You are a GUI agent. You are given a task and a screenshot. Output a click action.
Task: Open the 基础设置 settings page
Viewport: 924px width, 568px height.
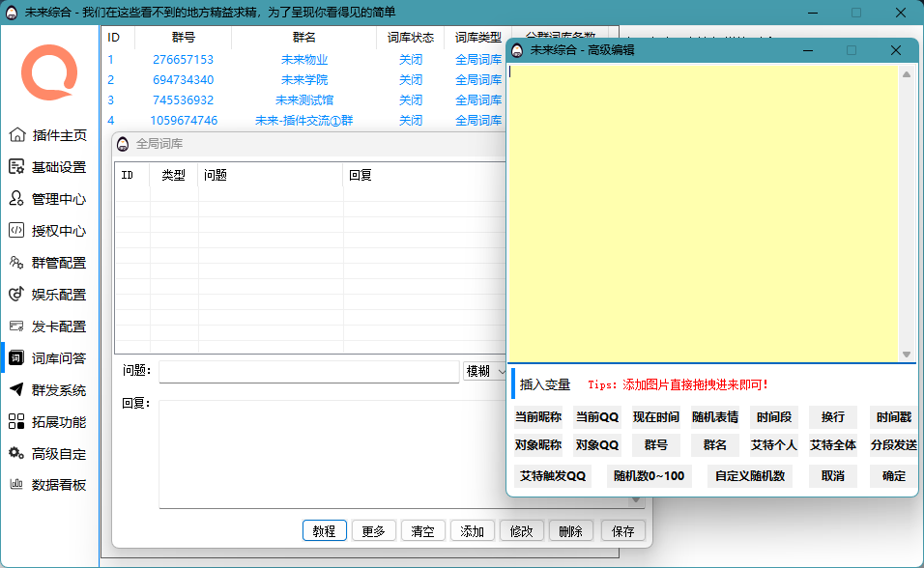[x=49, y=166]
